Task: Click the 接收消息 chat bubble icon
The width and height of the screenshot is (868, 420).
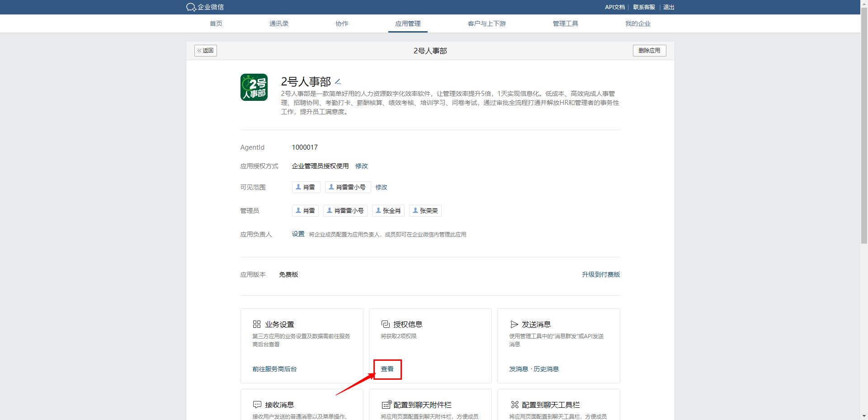Action: tap(257, 405)
